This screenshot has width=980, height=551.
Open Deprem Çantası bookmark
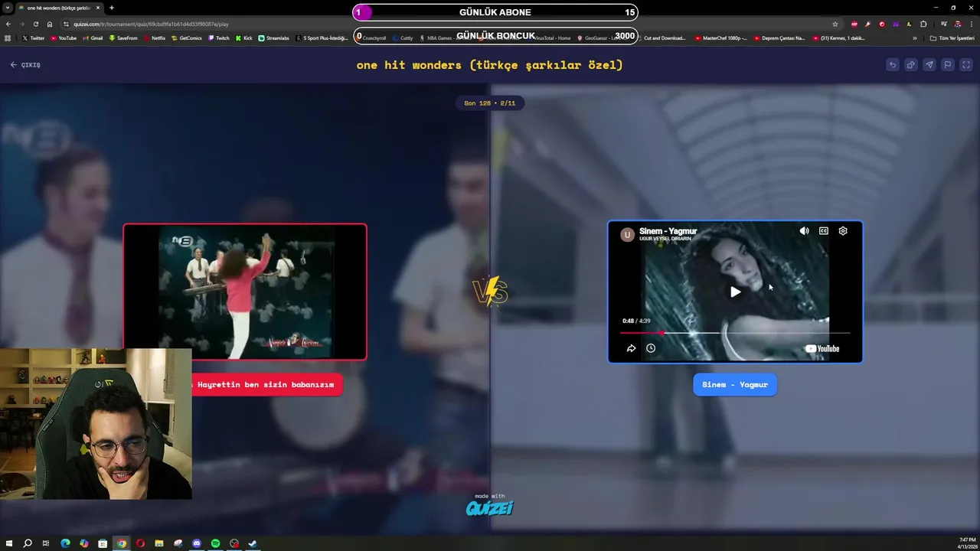coord(779,38)
